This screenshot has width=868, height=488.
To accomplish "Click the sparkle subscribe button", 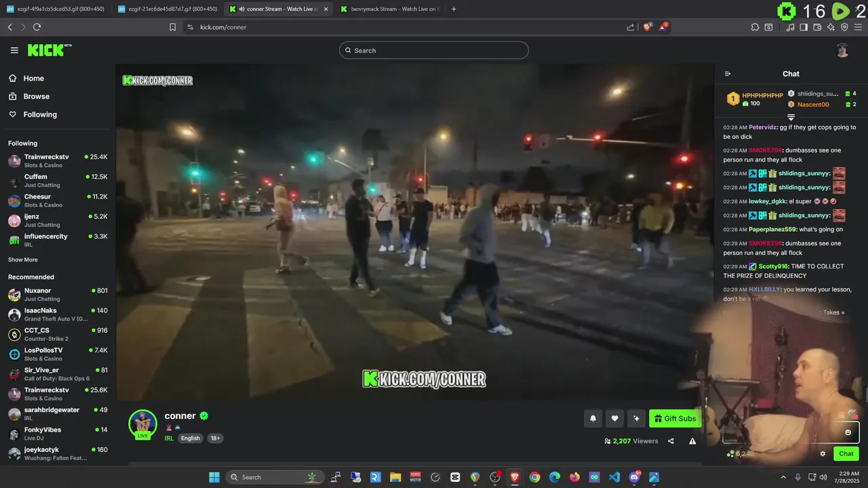I will pos(636,419).
